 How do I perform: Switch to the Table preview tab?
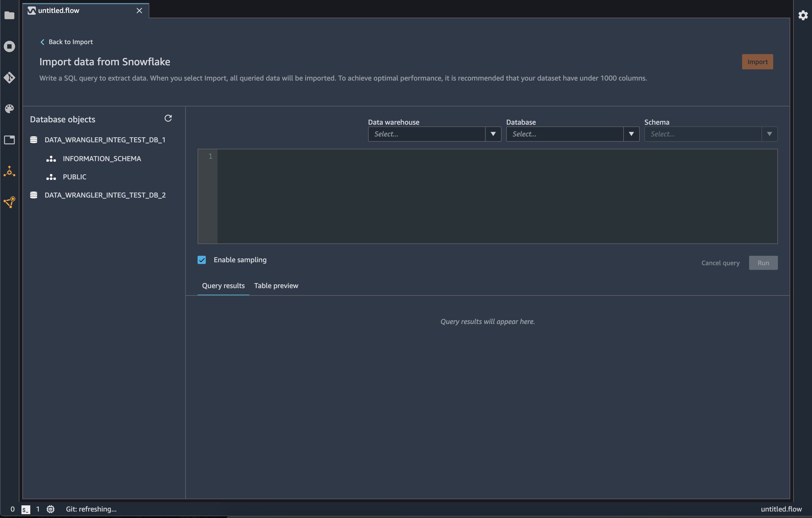pos(276,286)
